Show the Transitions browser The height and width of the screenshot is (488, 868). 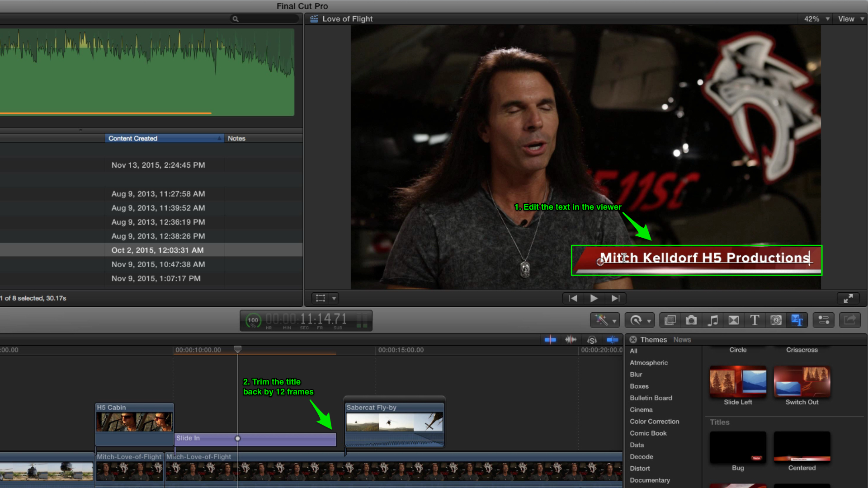click(734, 320)
